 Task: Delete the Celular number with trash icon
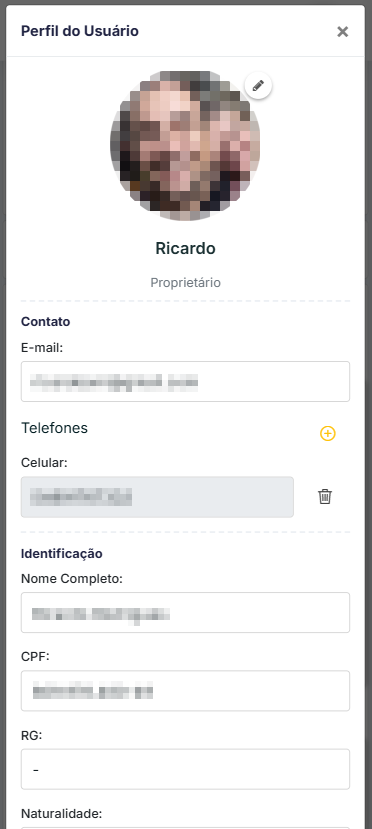tap(325, 496)
